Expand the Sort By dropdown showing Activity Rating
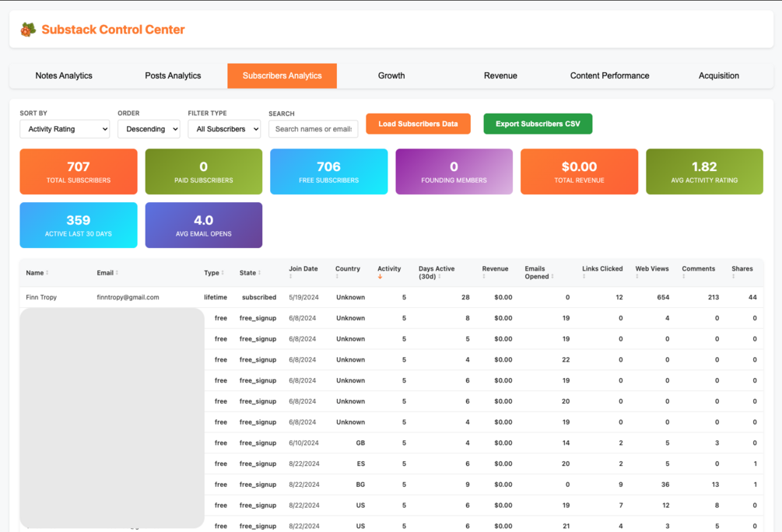The image size is (782, 532). [x=65, y=129]
